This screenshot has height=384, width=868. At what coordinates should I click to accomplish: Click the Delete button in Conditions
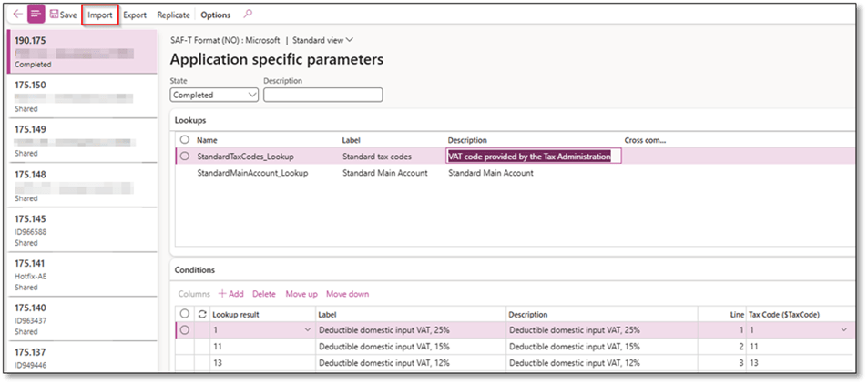tap(263, 294)
